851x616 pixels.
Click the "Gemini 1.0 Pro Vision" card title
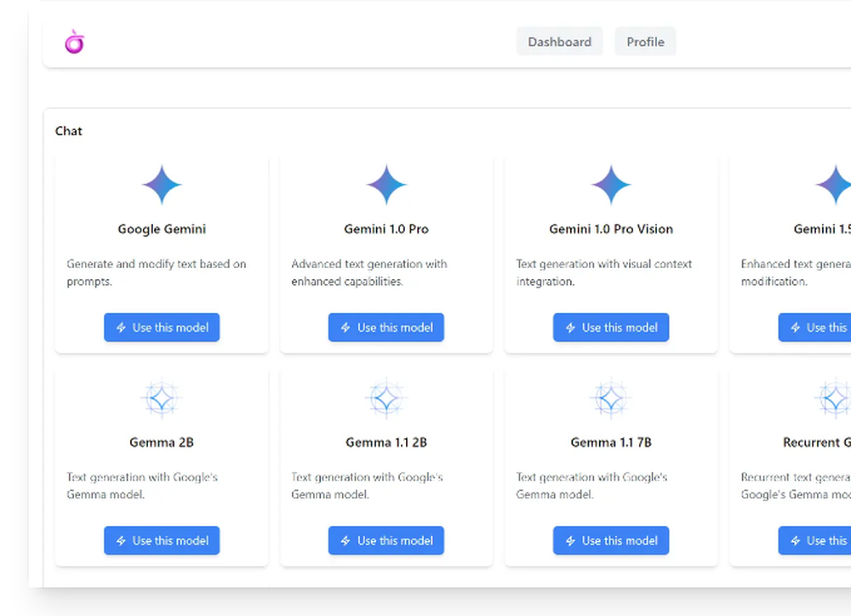(x=611, y=229)
